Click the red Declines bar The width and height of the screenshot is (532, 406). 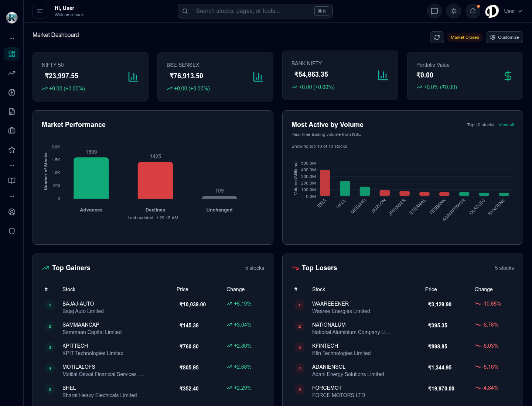[155, 180]
